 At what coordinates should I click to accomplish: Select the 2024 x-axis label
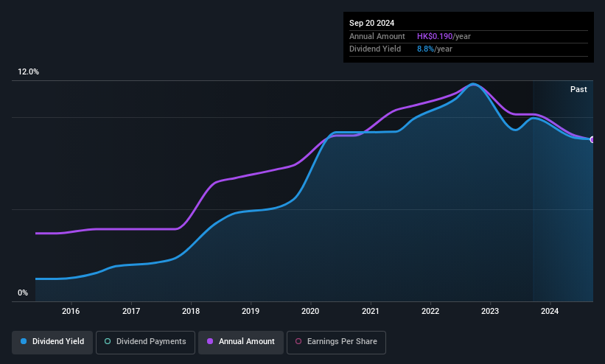pos(550,311)
